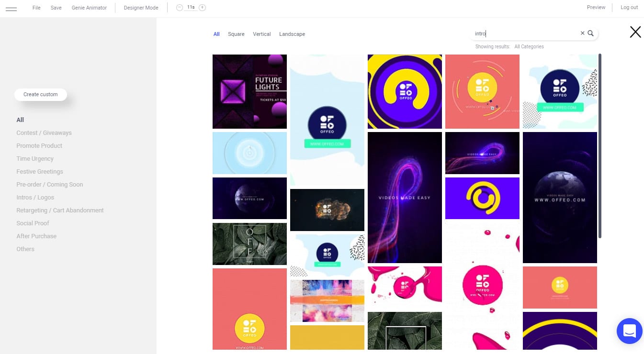Select Intros / Logos category
The height and width of the screenshot is (354, 644).
[35, 197]
